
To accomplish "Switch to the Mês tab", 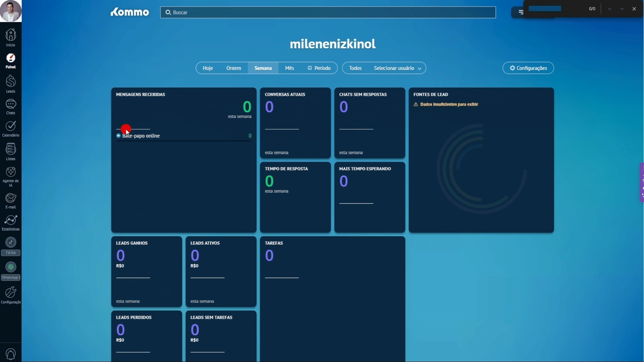I will pos(289,68).
